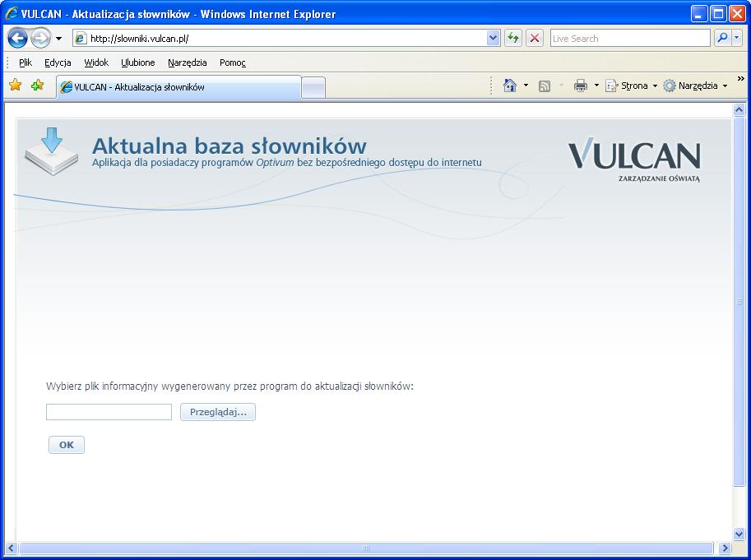
Task: Open the search provider options dropdown
Action: click(x=737, y=38)
